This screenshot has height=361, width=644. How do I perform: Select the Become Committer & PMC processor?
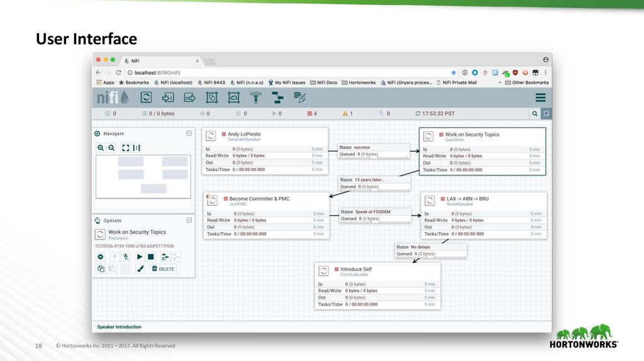266,216
